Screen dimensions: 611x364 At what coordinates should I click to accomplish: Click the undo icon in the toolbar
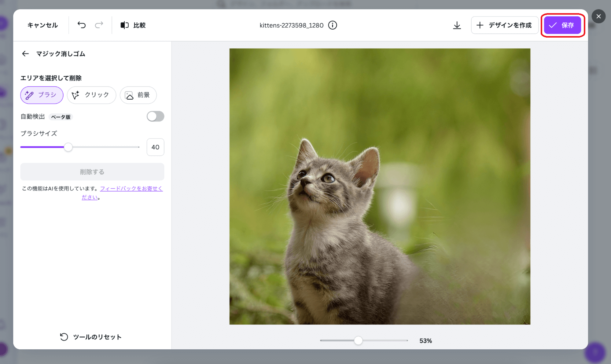81,25
